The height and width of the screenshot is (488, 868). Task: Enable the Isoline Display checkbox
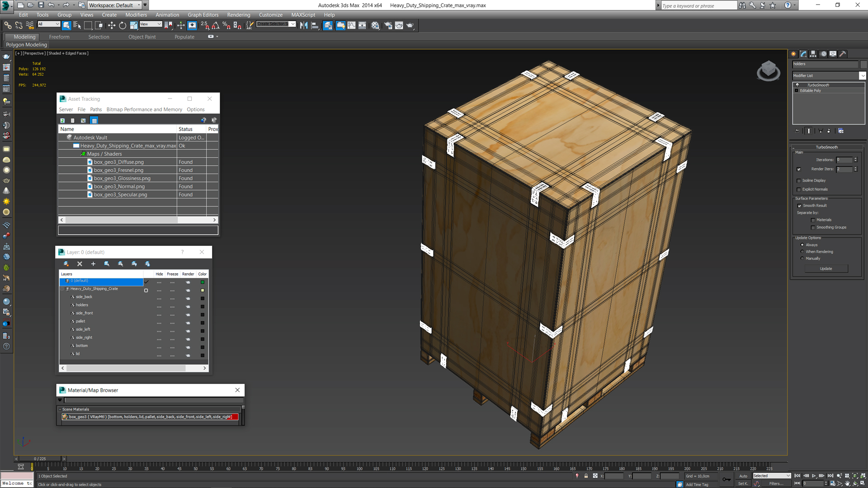tap(799, 181)
